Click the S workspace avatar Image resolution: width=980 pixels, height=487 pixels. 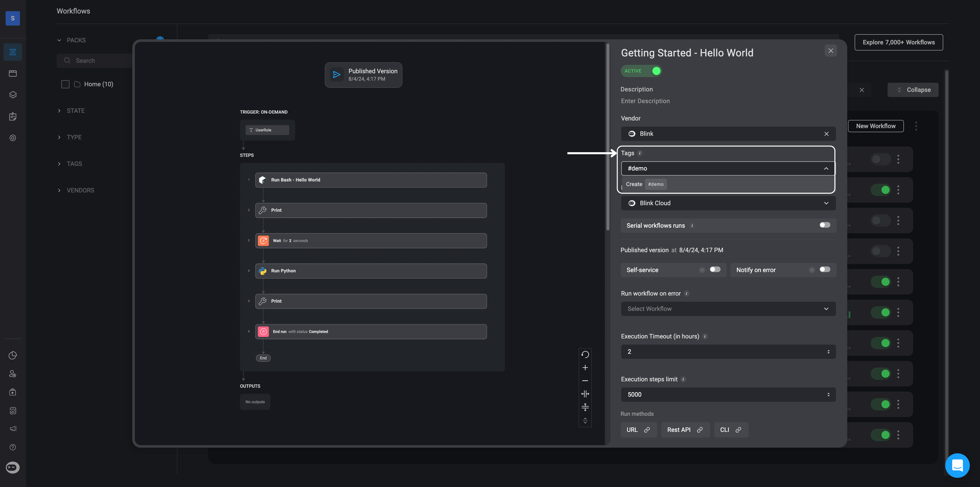pos(13,18)
